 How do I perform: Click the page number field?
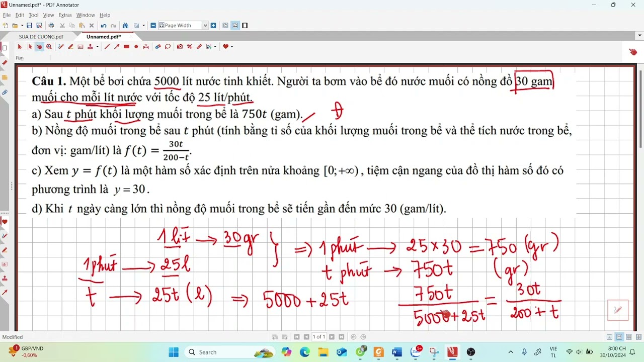click(x=319, y=337)
